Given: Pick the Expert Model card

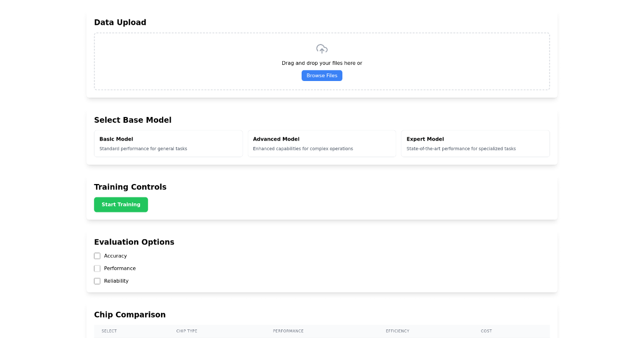Looking at the screenshot, I should point(475,143).
